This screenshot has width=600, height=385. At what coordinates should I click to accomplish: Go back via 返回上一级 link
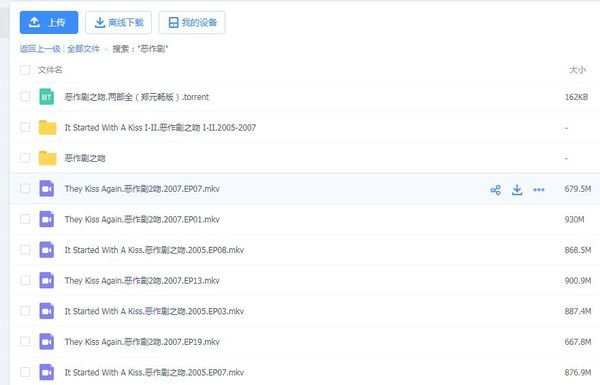pos(40,49)
